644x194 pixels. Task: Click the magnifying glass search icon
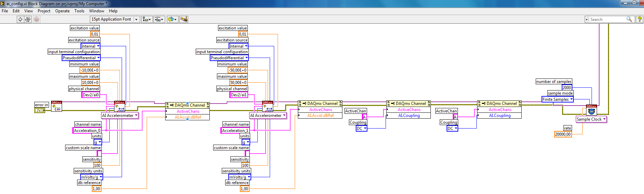click(629, 20)
